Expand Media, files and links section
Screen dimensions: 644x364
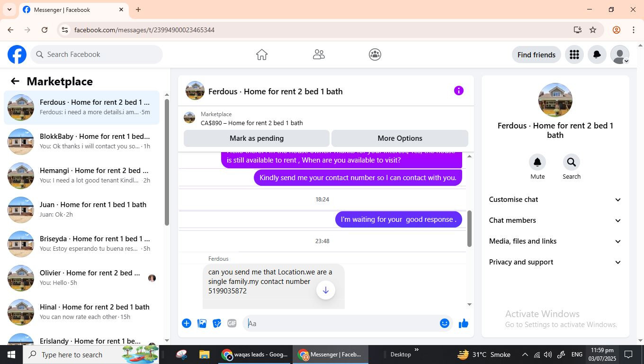555,241
